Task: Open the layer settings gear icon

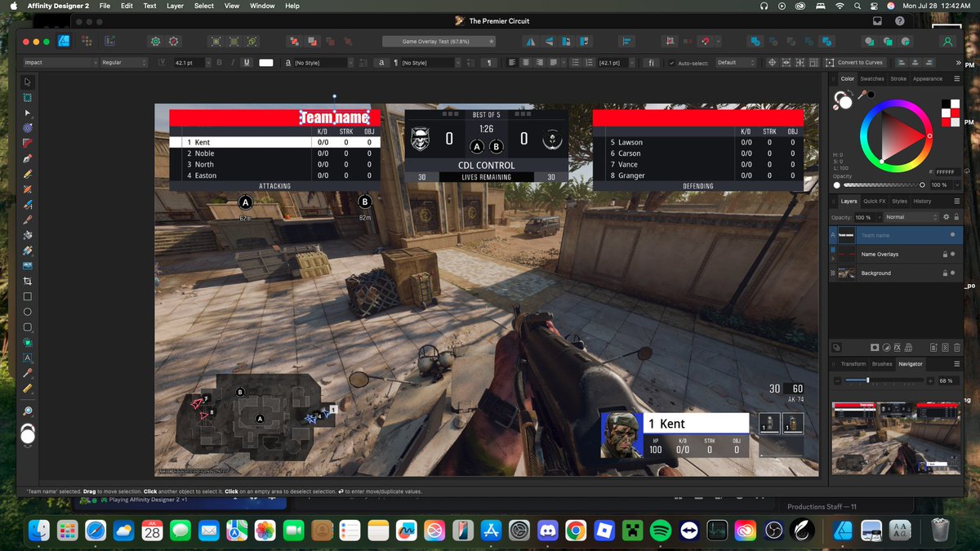Action: coord(946,217)
